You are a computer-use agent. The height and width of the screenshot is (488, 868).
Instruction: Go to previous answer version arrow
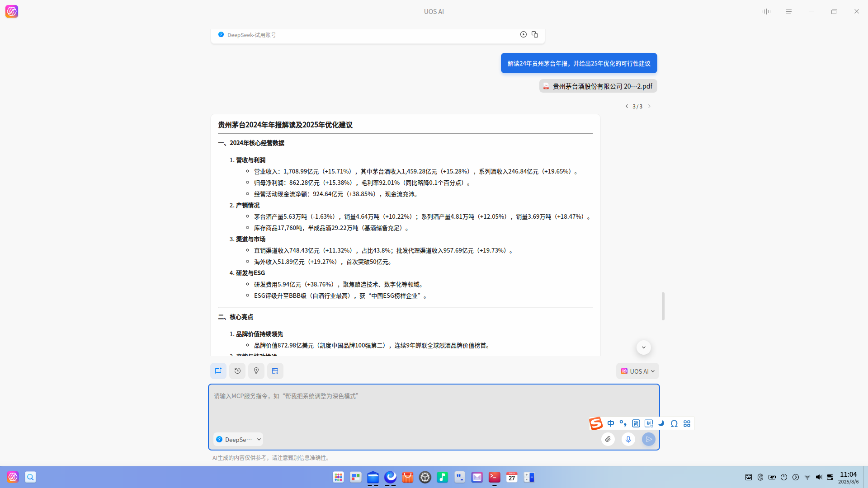pyautogui.click(x=627, y=106)
